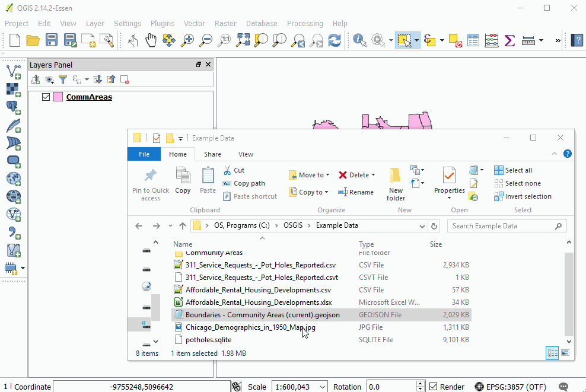Click the Zoom Full extent icon
The height and width of the screenshot is (392, 586).
click(x=243, y=40)
